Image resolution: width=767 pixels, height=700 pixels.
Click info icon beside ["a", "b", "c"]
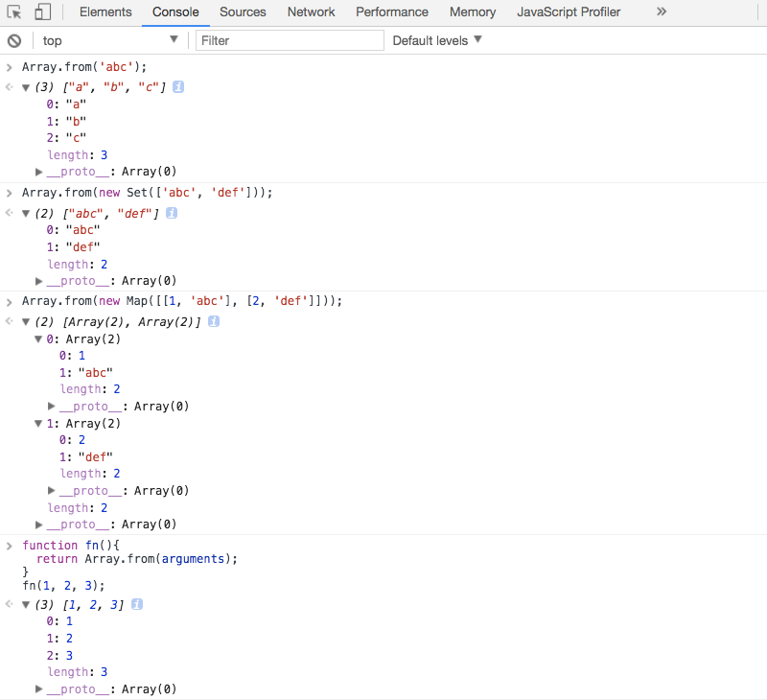(x=178, y=86)
